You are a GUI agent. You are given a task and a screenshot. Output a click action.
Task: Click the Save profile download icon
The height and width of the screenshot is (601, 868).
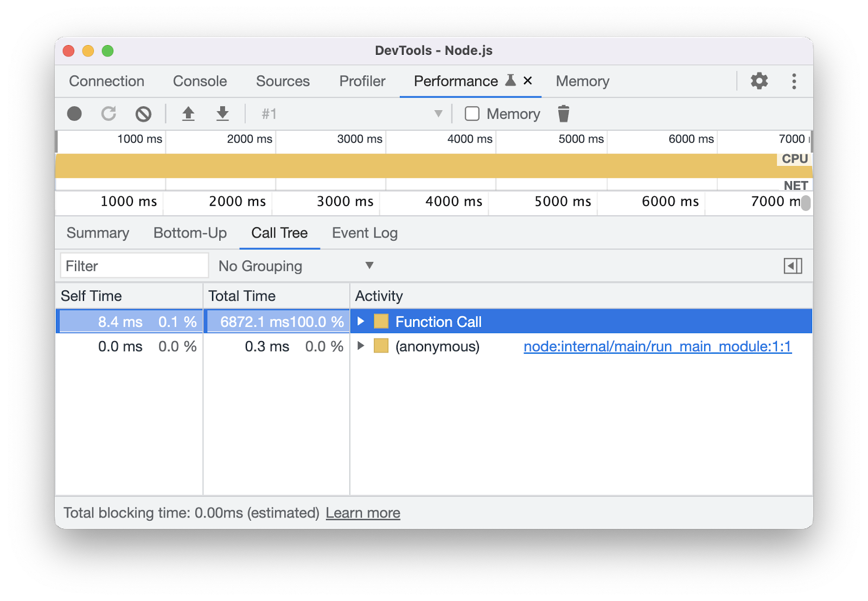click(x=222, y=114)
